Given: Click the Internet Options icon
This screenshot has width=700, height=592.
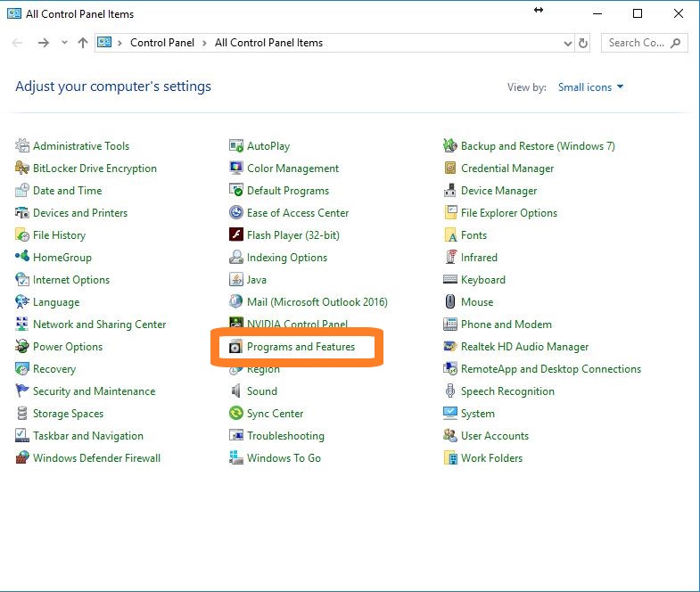Looking at the screenshot, I should click(22, 279).
